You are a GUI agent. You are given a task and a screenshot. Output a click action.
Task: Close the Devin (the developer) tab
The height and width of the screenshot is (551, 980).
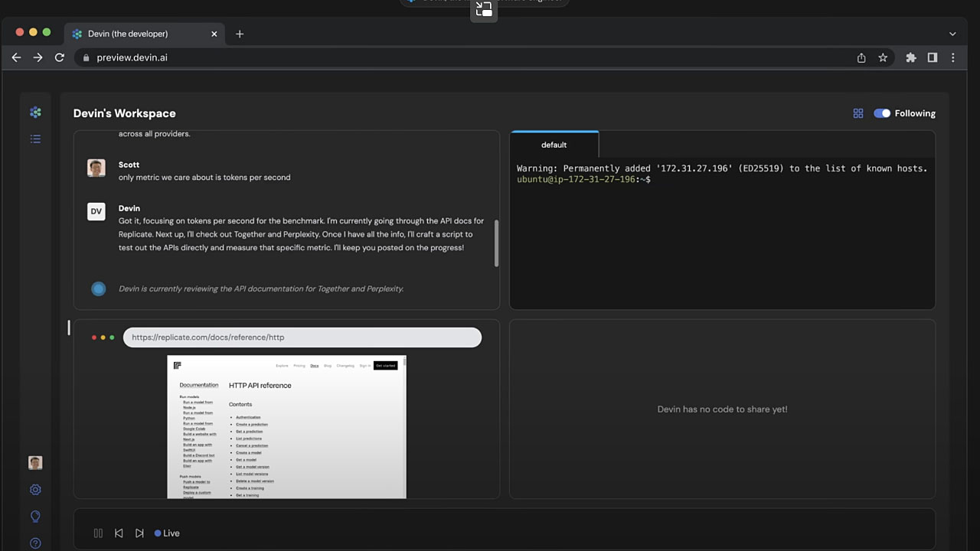click(x=214, y=34)
